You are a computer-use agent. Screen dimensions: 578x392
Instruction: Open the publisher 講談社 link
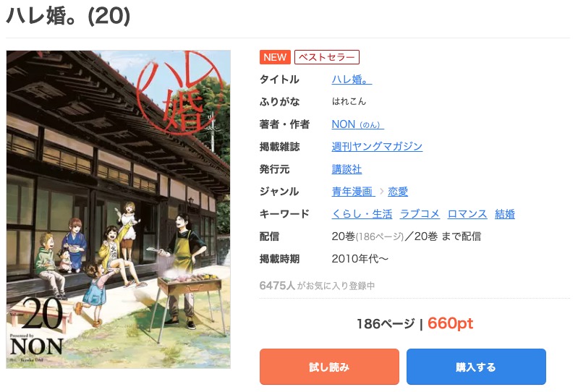[347, 169]
